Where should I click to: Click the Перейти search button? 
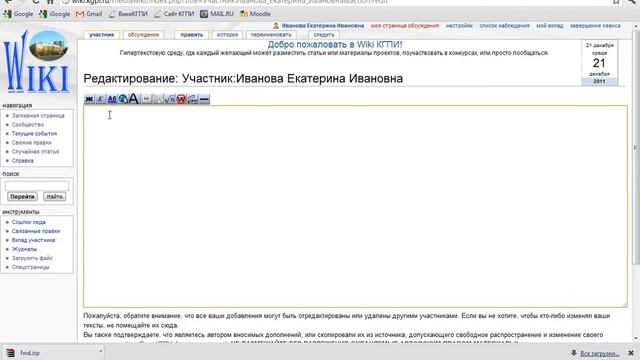[x=22, y=197]
